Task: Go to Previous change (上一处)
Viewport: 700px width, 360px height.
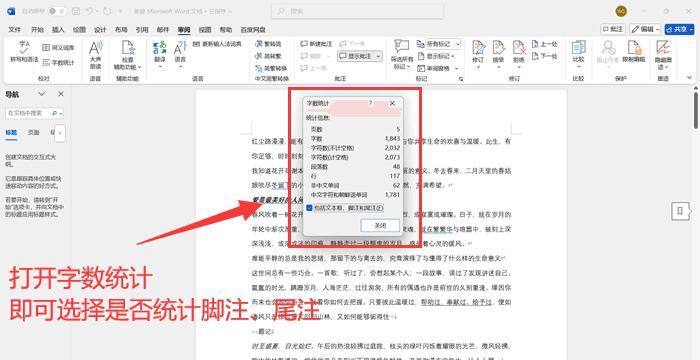Action: 545,44
